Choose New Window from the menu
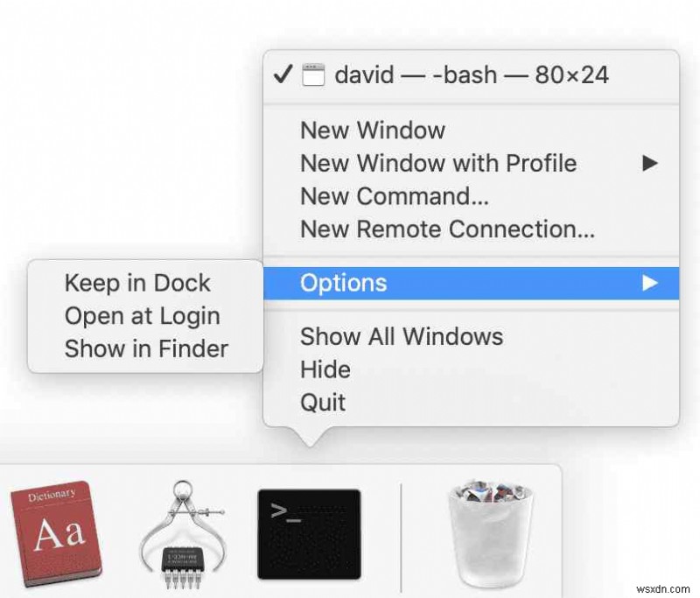 [x=373, y=130]
